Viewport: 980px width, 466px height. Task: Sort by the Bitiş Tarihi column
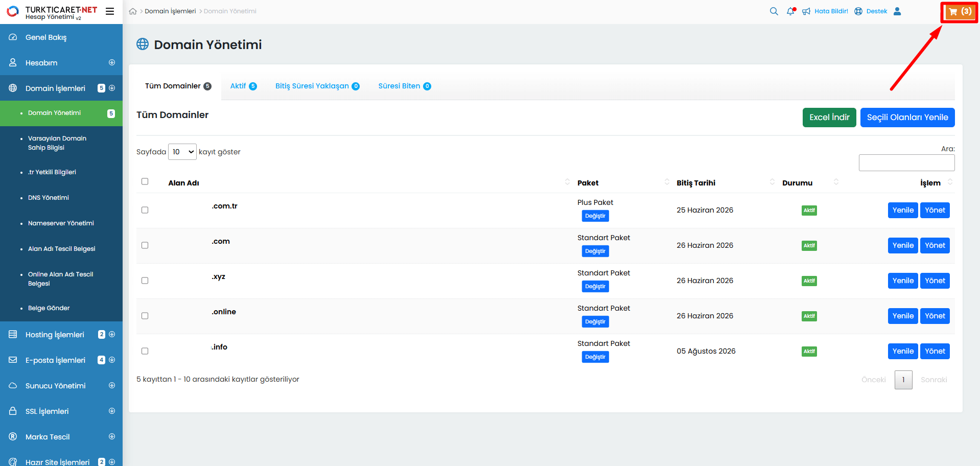click(x=696, y=183)
